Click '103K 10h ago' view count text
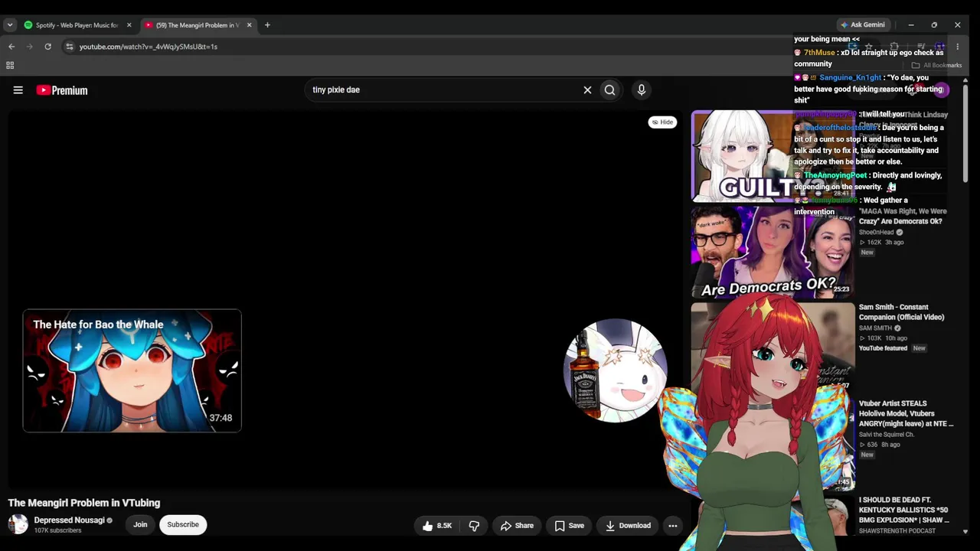This screenshot has height=551, width=980. pyautogui.click(x=883, y=338)
